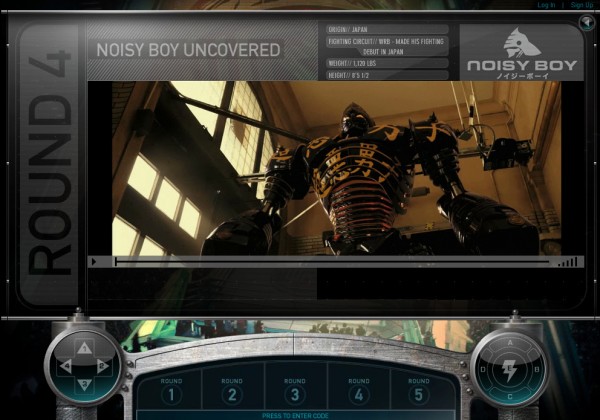Click the right arrow labeled 2 on D-pad

click(103, 366)
